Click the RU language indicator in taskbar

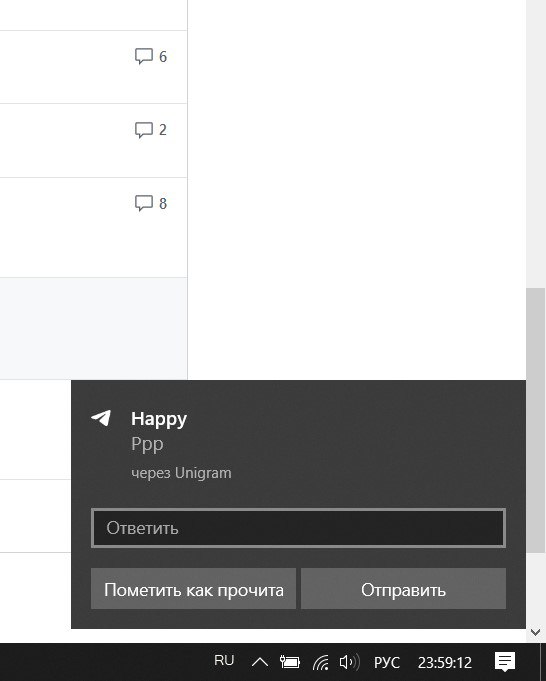[224, 661]
